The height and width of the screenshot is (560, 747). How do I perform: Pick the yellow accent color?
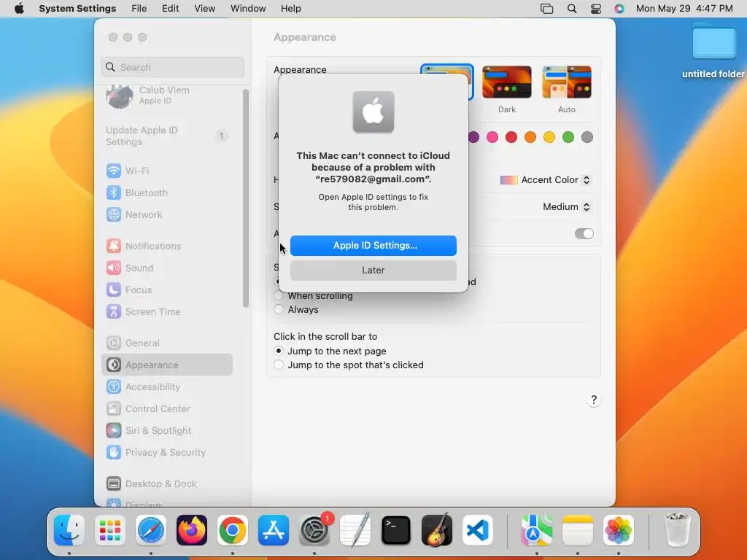point(549,137)
